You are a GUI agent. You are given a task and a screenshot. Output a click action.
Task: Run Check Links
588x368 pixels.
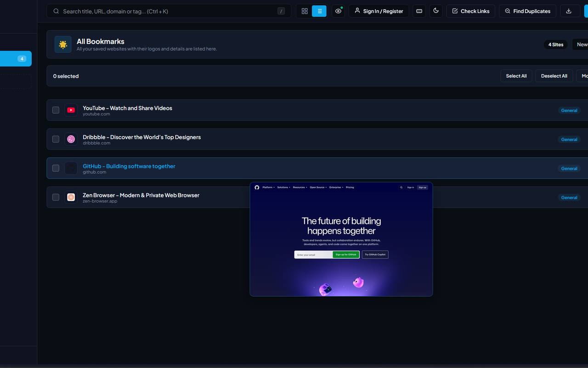click(x=471, y=11)
